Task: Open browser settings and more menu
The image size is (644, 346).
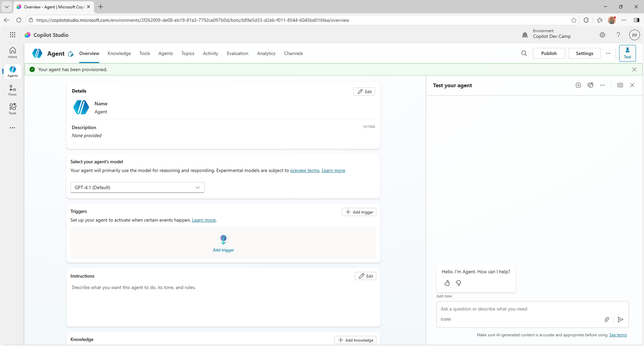Action: [623, 20]
